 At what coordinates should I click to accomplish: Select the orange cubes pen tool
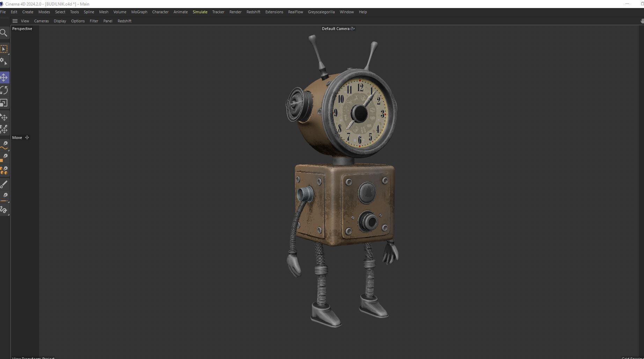click(4, 170)
